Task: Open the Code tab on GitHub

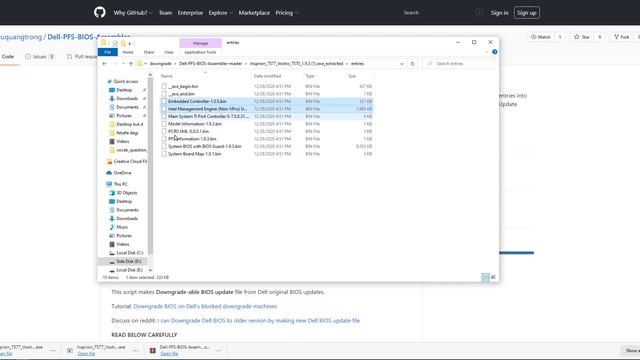Action: tap(8, 56)
